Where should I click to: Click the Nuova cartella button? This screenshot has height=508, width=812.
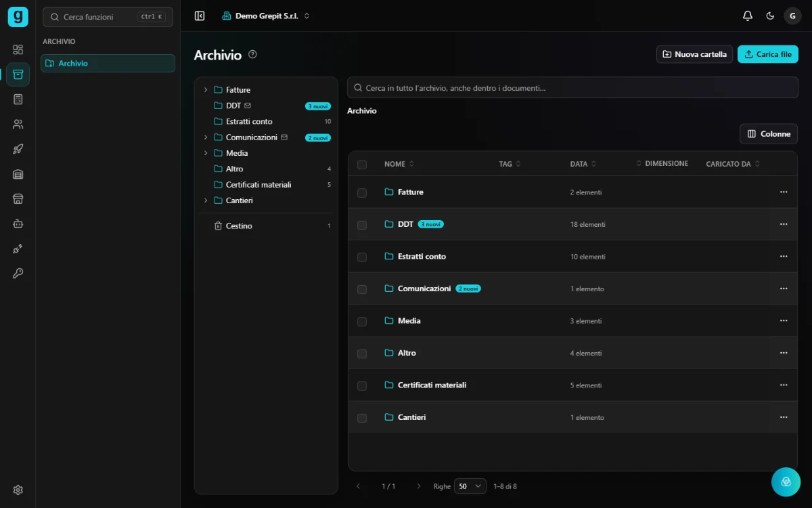(x=694, y=54)
